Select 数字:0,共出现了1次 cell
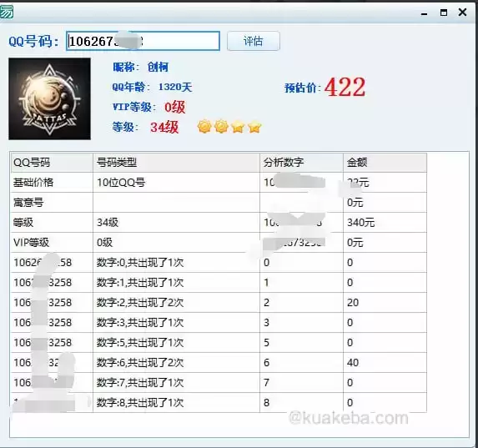This screenshot has height=448, width=478. click(176, 263)
